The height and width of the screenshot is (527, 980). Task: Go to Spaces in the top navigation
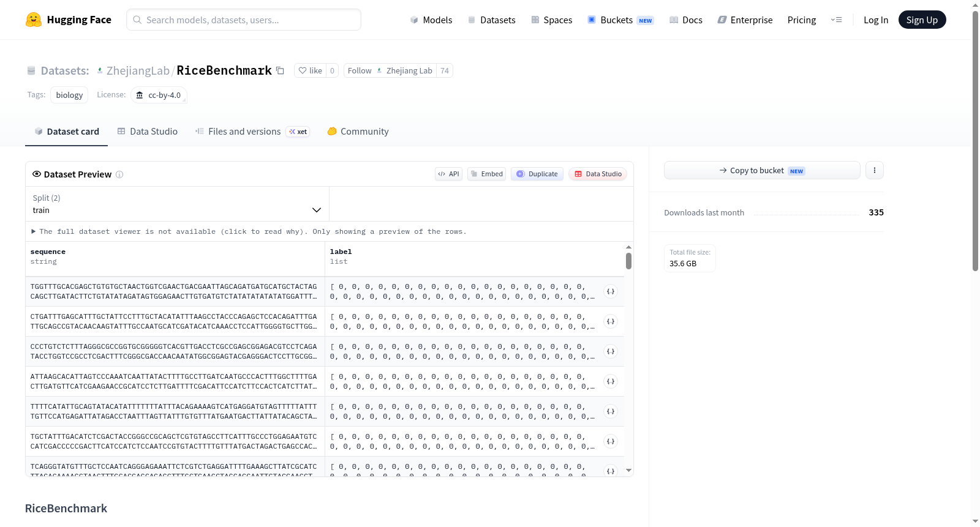point(551,20)
